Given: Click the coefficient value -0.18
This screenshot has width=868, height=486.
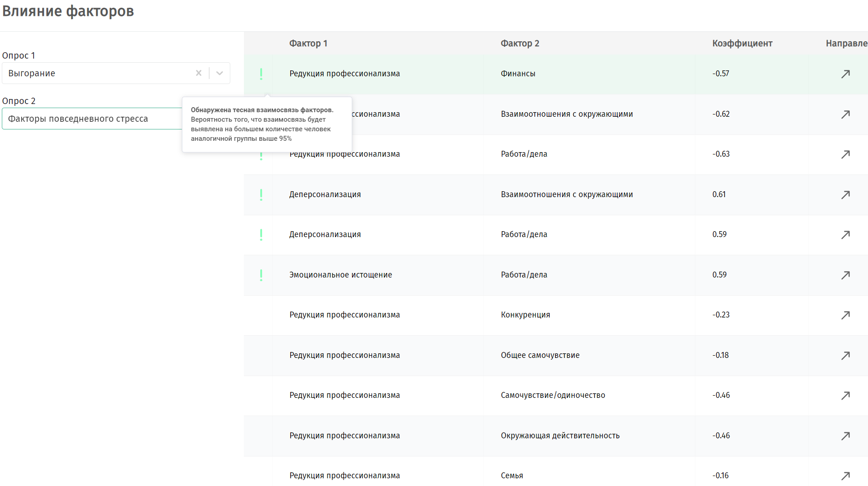Looking at the screenshot, I should click(720, 355).
